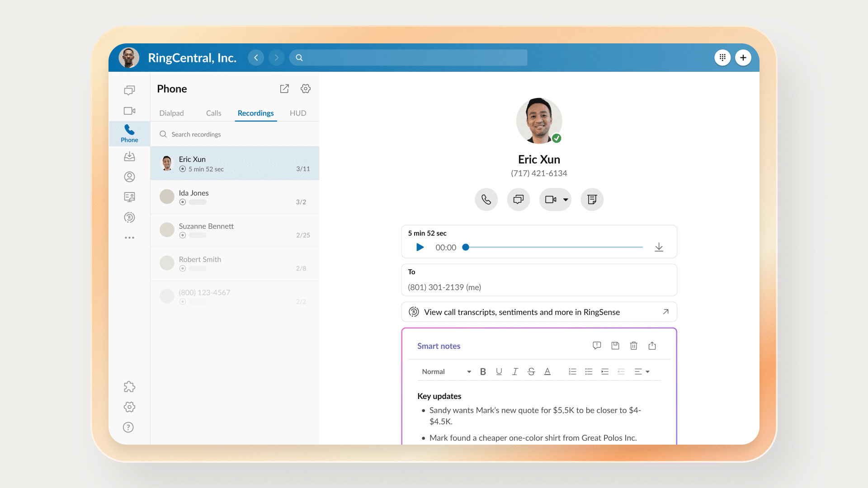Delete the smart notes with trash icon
This screenshot has width=868, height=488.
tap(633, 346)
